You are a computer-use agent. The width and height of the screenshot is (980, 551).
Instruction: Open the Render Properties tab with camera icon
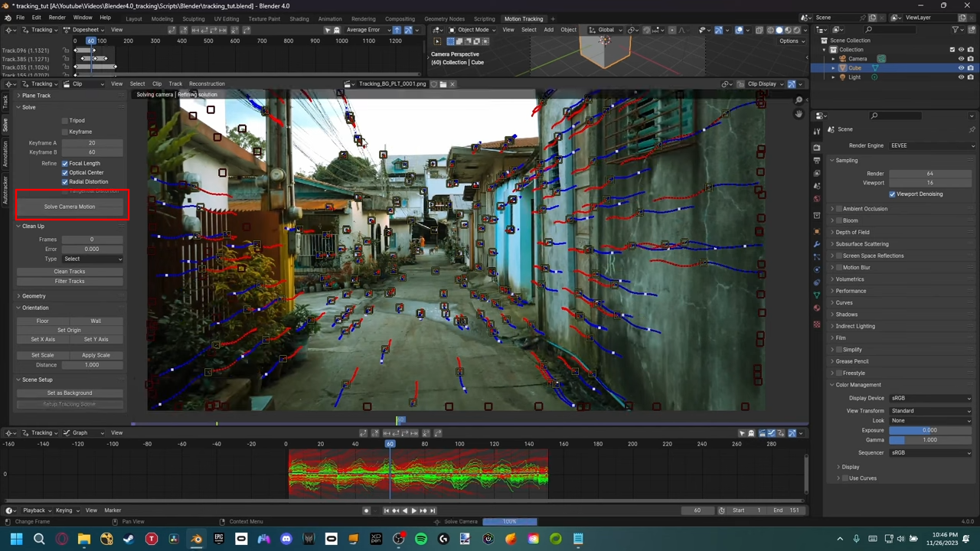coord(817,146)
